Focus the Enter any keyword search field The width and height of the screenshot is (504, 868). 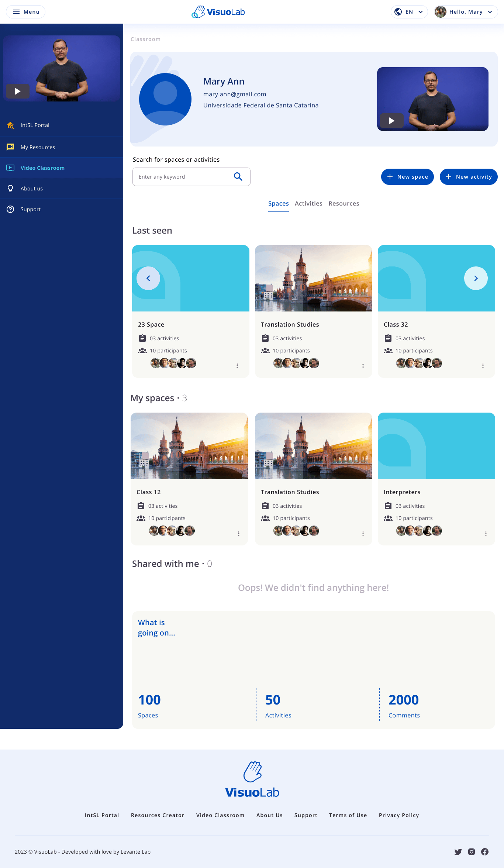tap(191, 177)
